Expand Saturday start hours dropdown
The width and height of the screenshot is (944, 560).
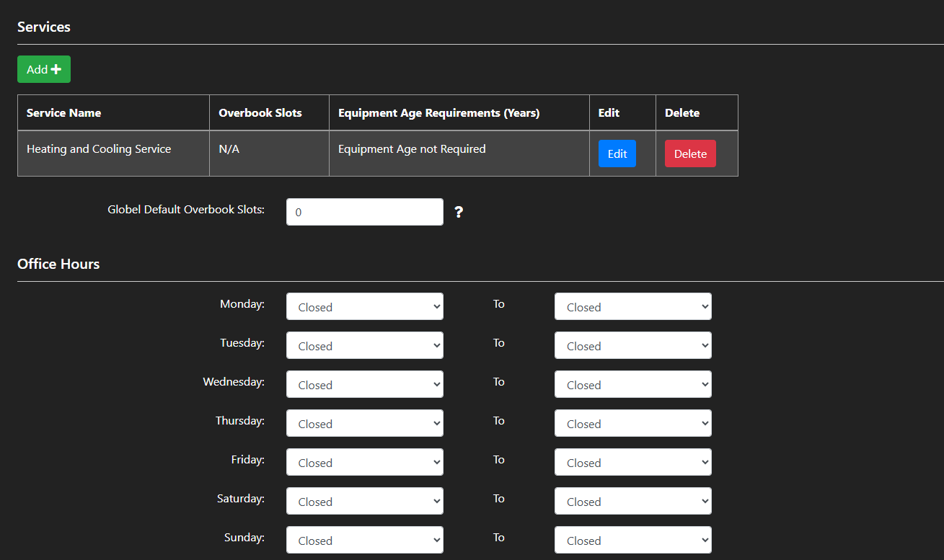pyautogui.click(x=364, y=501)
